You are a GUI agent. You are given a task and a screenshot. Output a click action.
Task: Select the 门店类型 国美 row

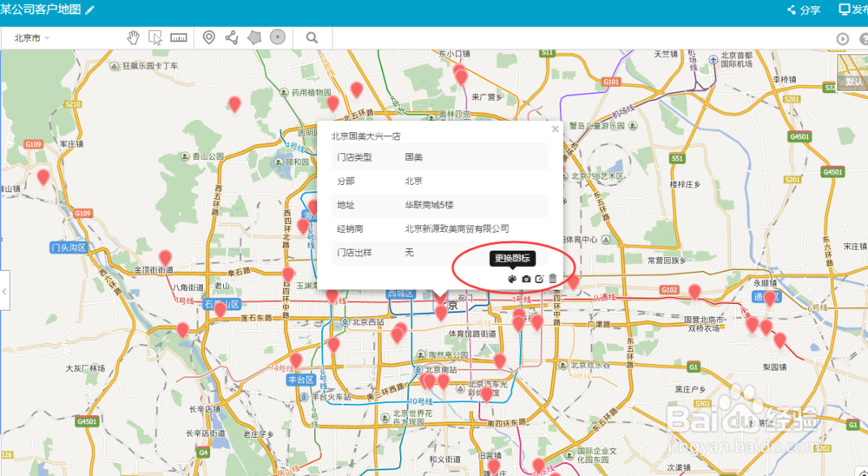(x=439, y=157)
